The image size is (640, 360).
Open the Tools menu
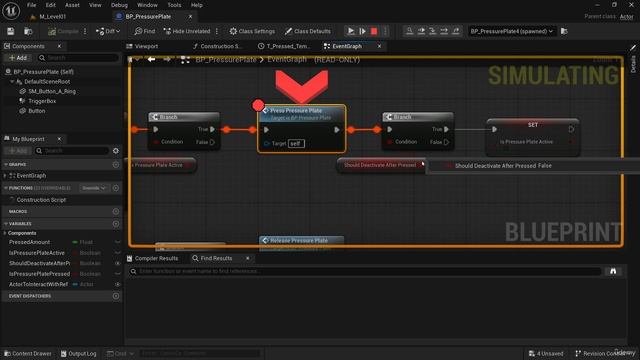coord(174,5)
